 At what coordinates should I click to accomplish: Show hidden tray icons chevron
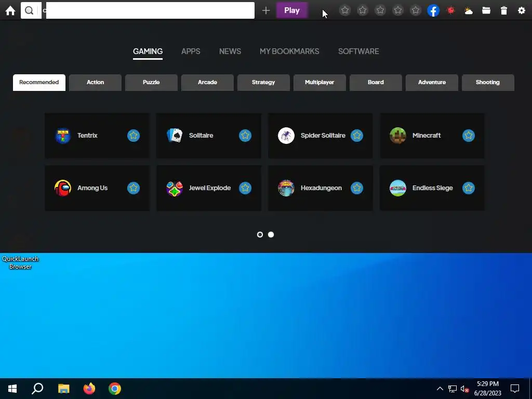coord(440,389)
